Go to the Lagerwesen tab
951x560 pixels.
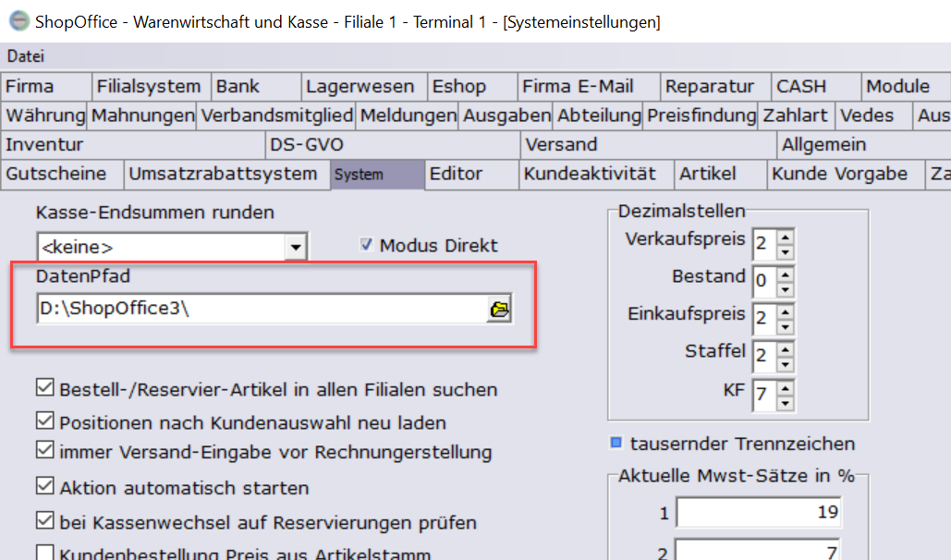click(364, 86)
